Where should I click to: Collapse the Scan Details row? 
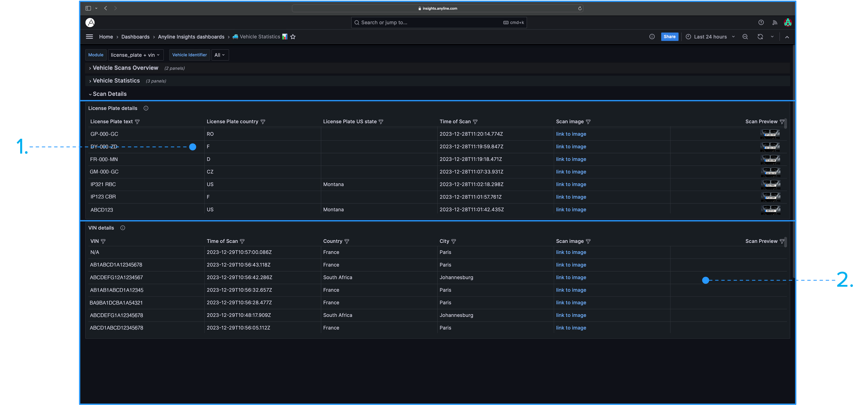point(109,94)
